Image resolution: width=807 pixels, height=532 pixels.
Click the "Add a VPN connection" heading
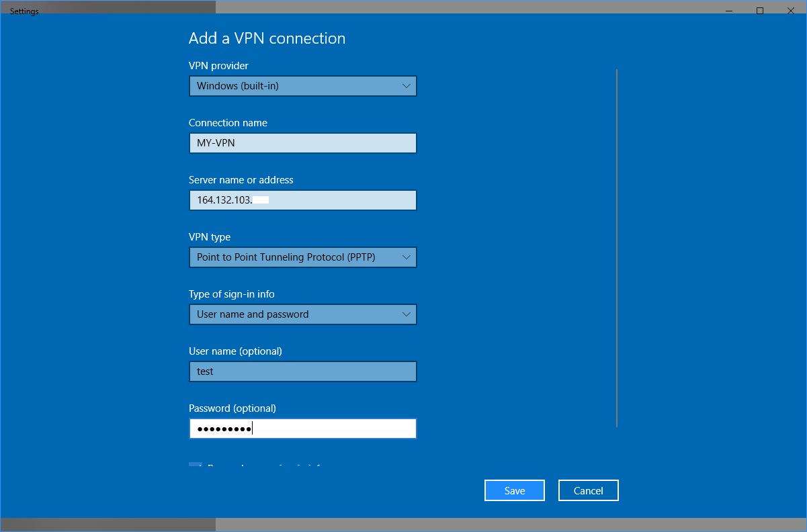pos(267,38)
